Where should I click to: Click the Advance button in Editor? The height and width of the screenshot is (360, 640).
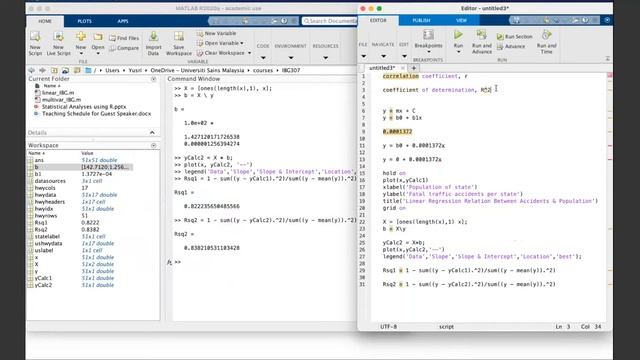click(511, 47)
